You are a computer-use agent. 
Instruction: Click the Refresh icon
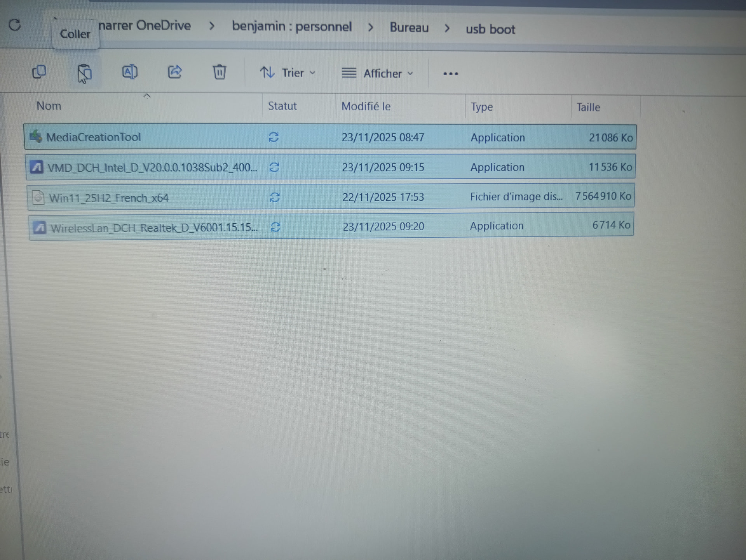coord(15,25)
